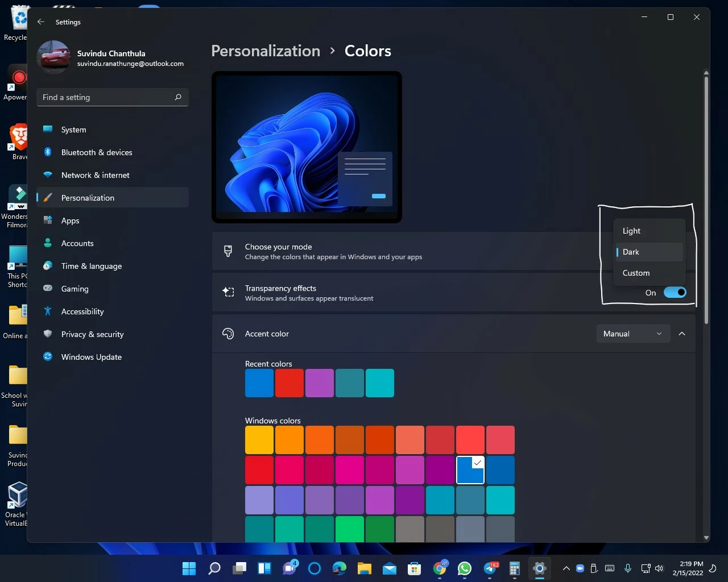The image size is (728, 582).
Task: Open volume control in the system tray
Action: [x=659, y=568]
